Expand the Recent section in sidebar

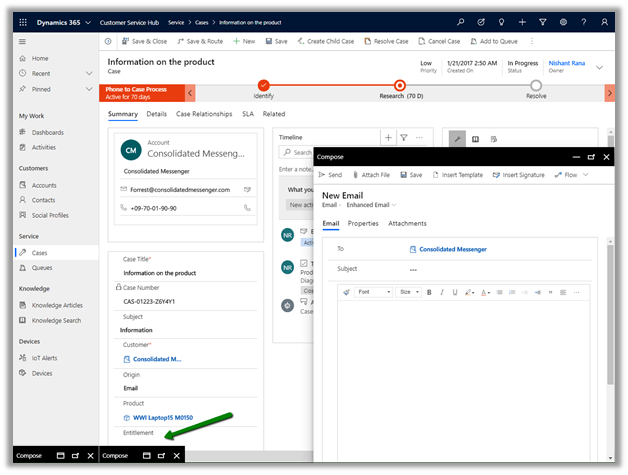[x=86, y=73]
